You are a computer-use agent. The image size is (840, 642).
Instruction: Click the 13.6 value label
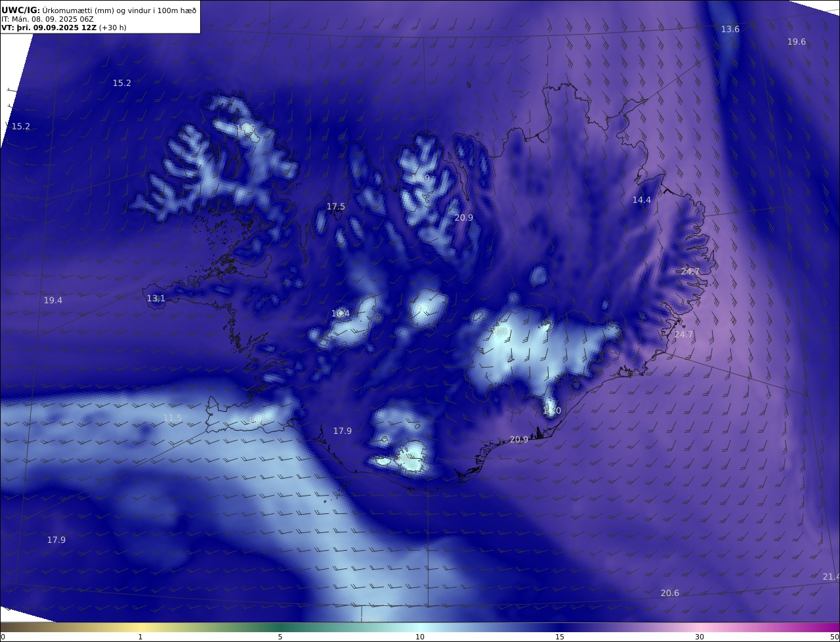[x=730, y=30]
